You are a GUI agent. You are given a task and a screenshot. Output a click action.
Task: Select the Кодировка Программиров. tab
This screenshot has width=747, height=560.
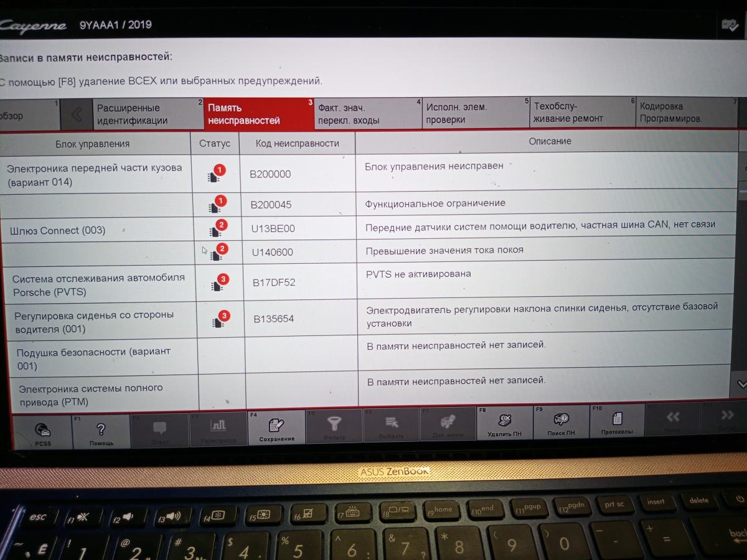(x=685, y=112)
